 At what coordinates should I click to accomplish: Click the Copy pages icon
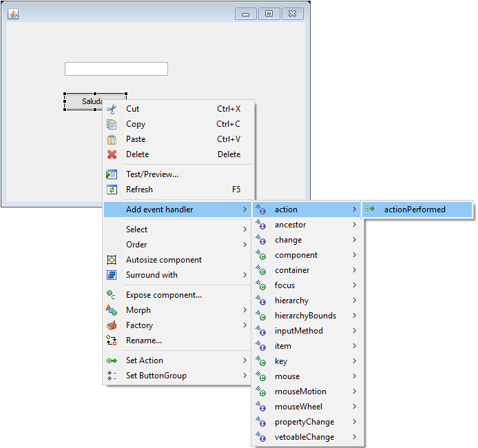click(112, 124)
